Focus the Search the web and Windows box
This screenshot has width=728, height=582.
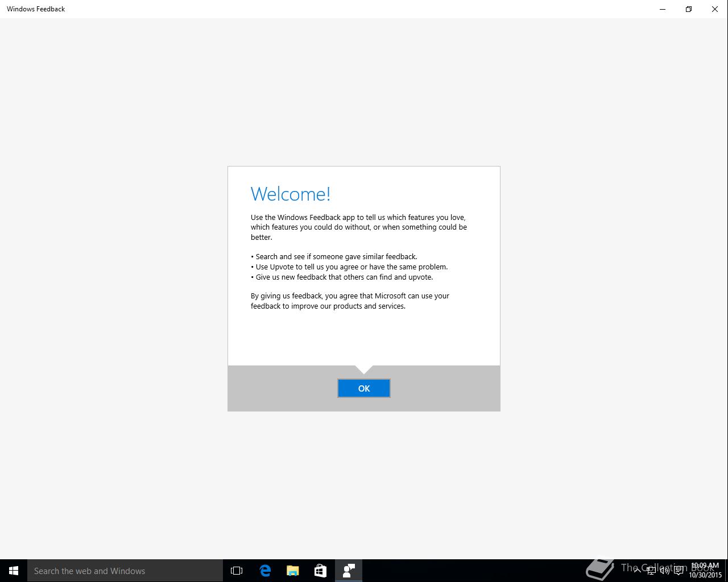pyautogui.click(x=125, y=571)
